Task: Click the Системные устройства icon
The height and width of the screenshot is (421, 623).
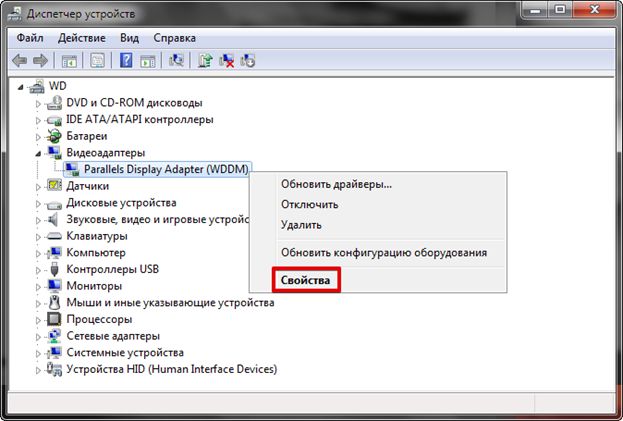Action: (54, 353)
